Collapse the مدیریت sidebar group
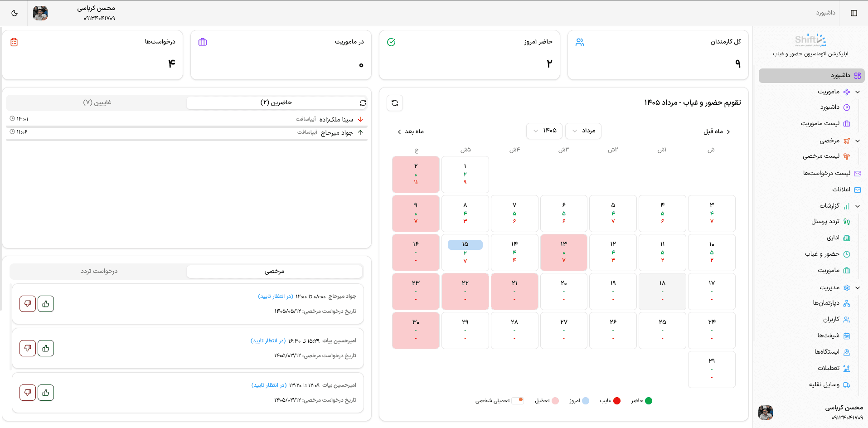Image resolution: width=868 pixels, height=428 pixels. tap(858, 287)
